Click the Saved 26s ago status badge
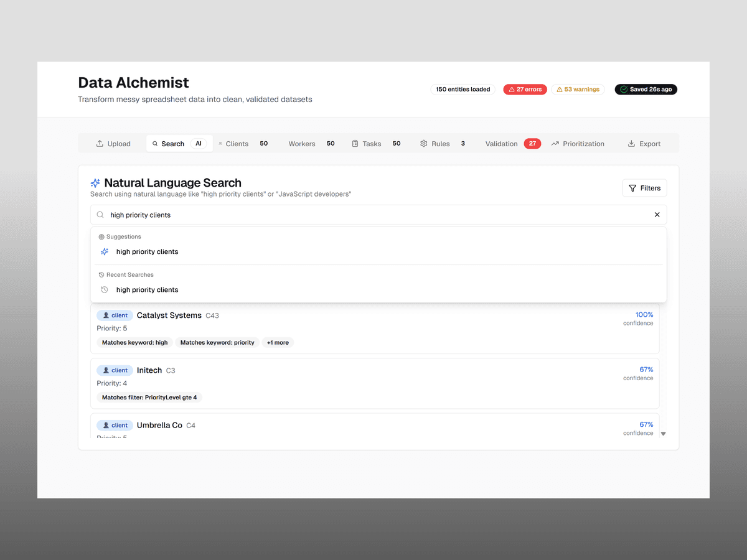747x560 pixels. [x=646, y=90]
